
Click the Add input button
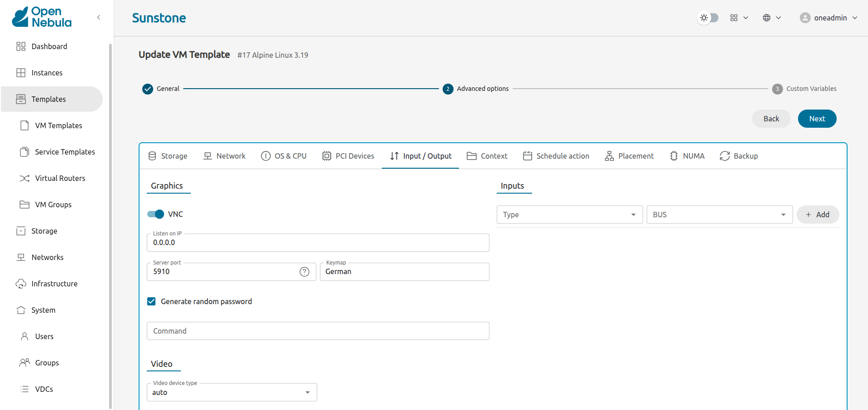tap(817, 215)
